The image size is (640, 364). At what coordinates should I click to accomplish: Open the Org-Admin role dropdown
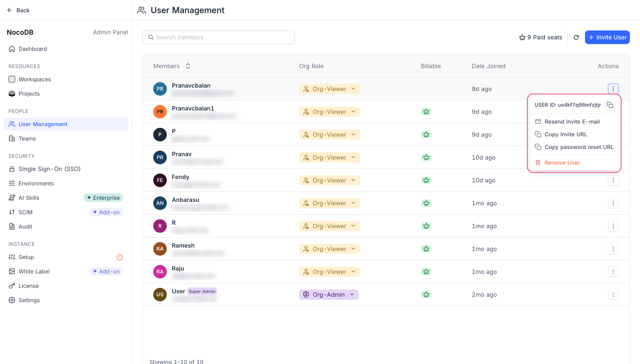[x=329, y=295]
